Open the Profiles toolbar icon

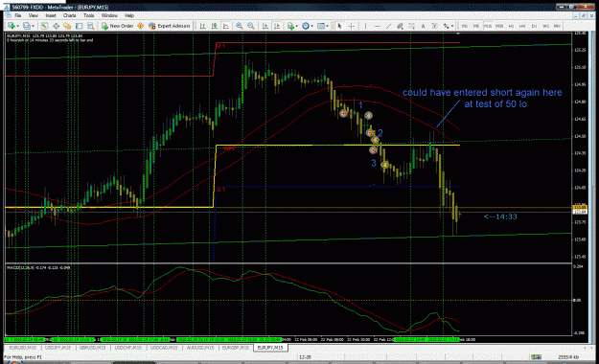click(27, 26)
